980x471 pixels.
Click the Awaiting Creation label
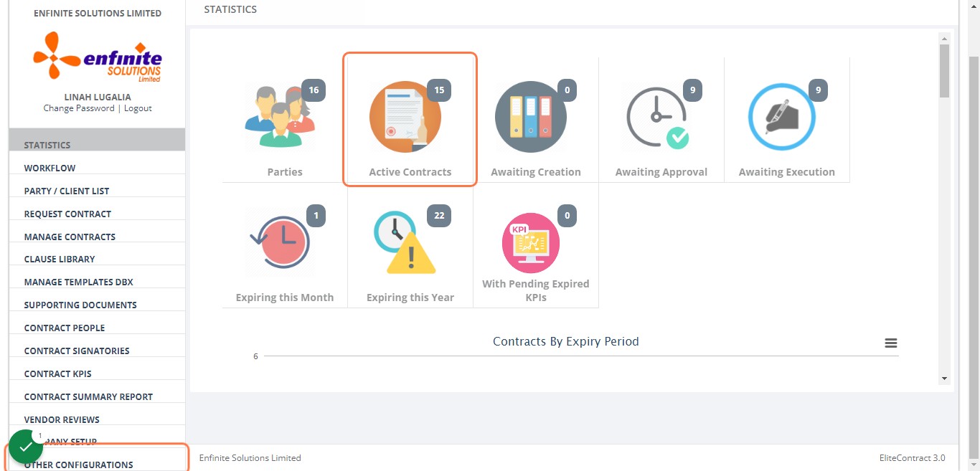click(x=536, y=172)
